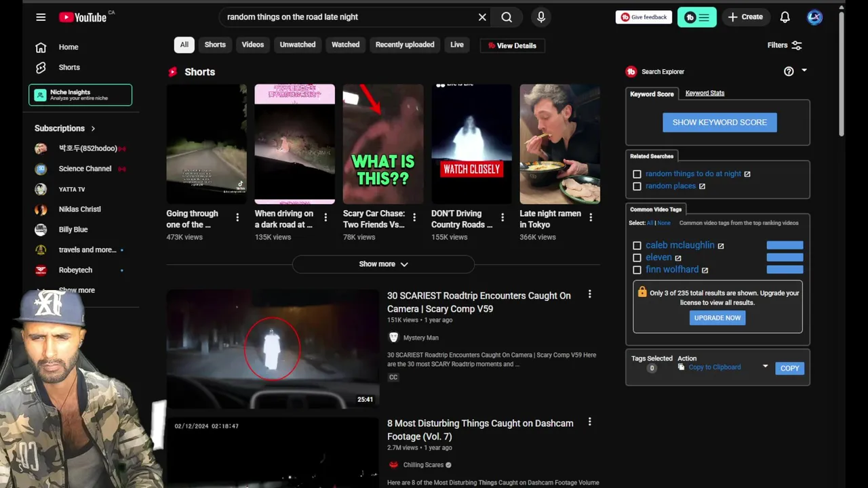Open Niche Insights in sidebar

[x=80, y=95]
